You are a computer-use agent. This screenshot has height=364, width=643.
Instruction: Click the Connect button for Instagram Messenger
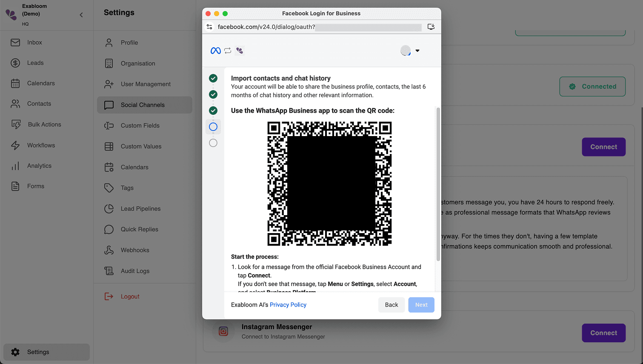604,333
